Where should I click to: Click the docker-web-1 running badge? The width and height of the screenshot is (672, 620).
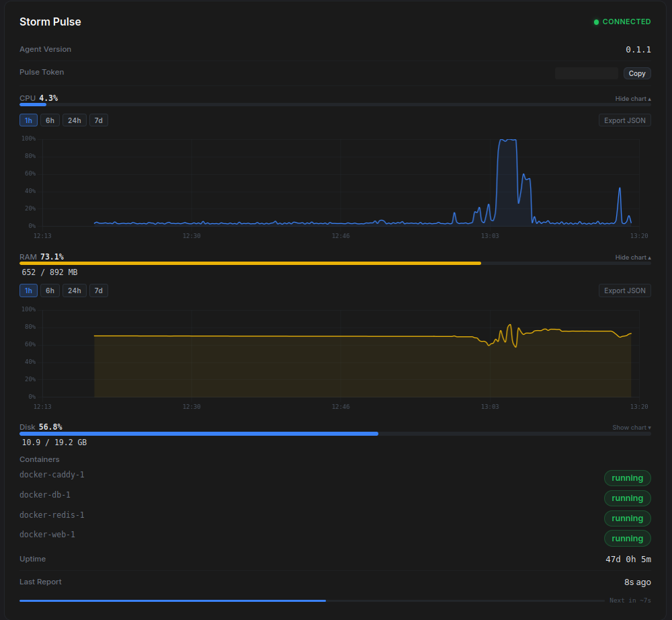(627, 538)
